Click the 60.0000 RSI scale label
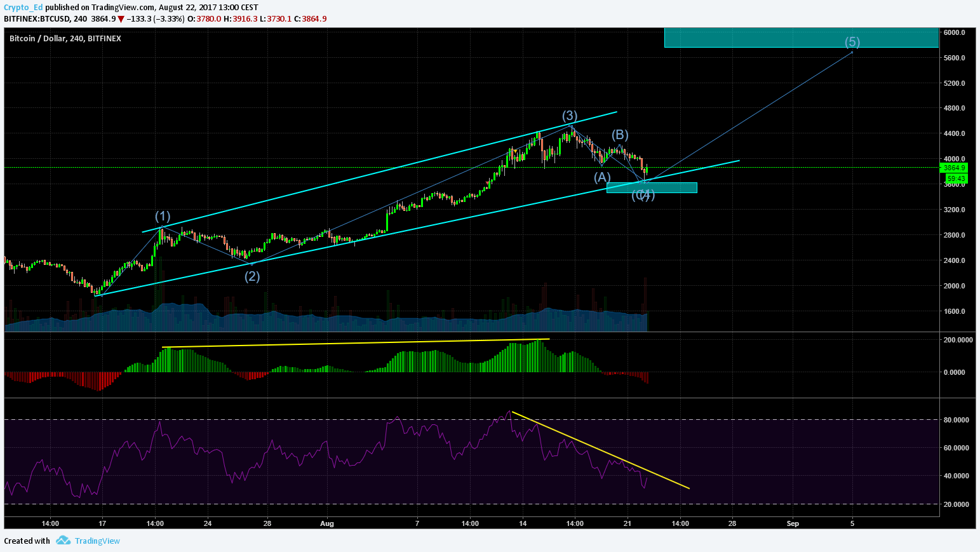 click(958, 448)
